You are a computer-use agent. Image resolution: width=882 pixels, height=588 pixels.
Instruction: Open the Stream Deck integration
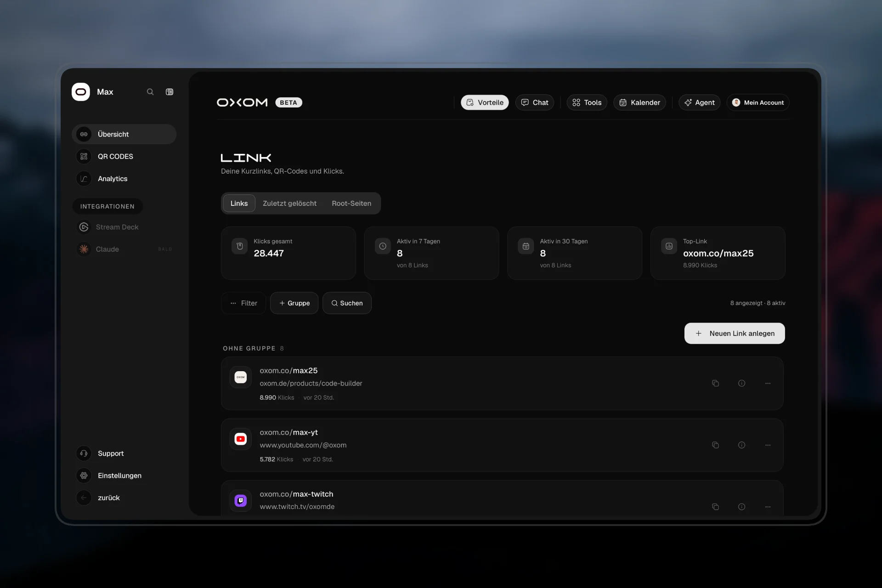124,227
